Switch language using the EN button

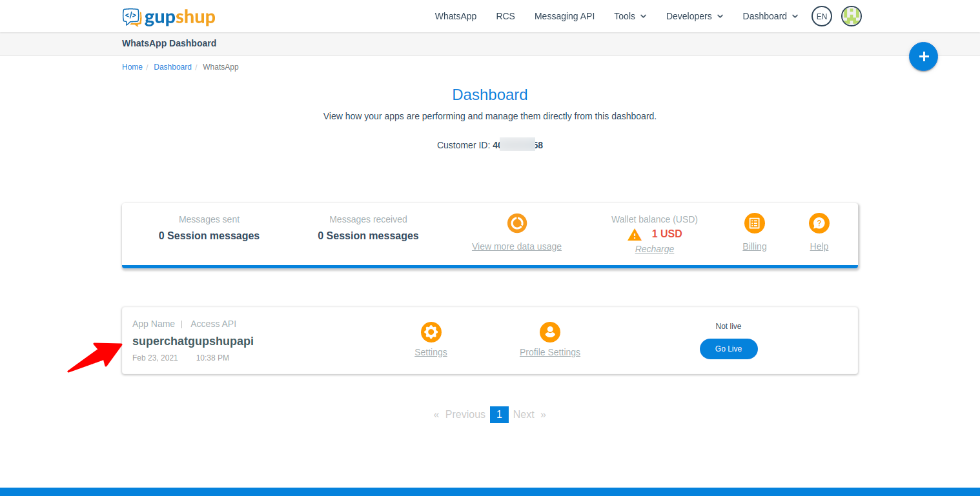(x=822, y=16)
